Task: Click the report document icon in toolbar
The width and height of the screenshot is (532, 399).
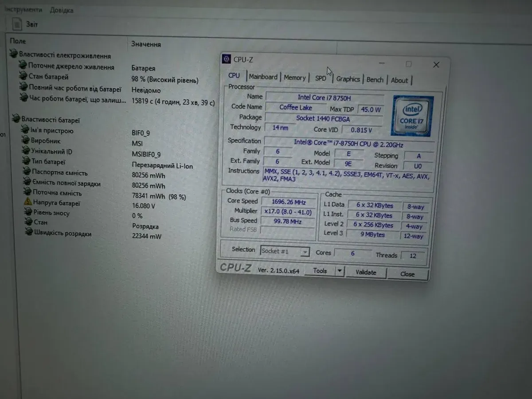Action: (x=16, y=24)
